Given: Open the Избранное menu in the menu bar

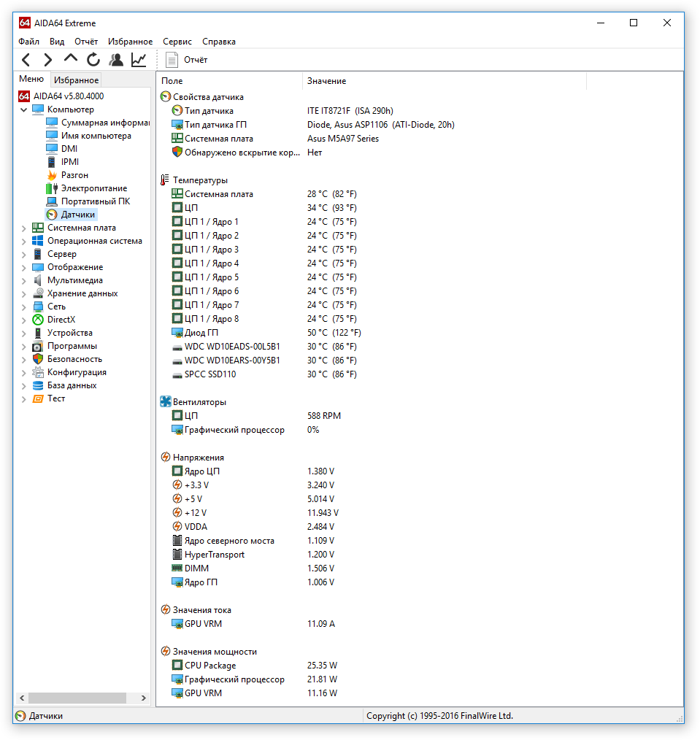Looking at the screenshot, I should pos(130,42).
